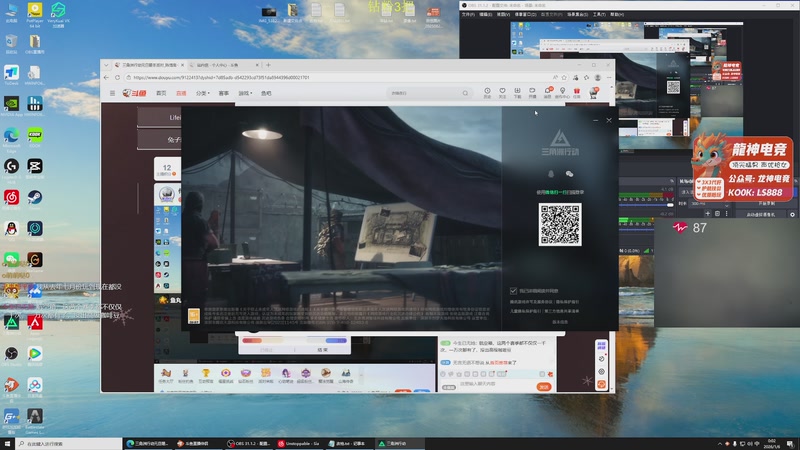
Task: Open a new browser tab
Action: point(268,65)
